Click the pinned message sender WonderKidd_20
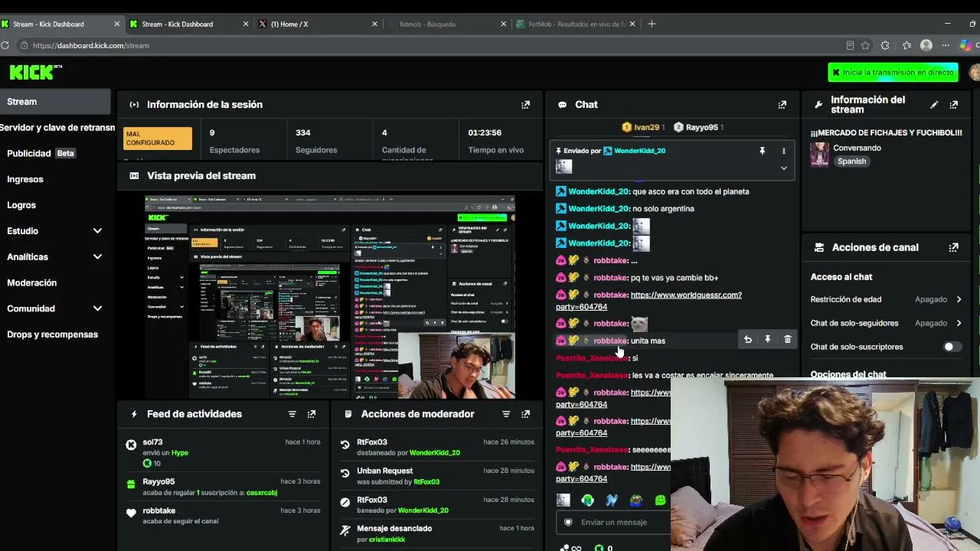Screen dimensions: 980x551 pyautogui.click(x=639, y=151)
